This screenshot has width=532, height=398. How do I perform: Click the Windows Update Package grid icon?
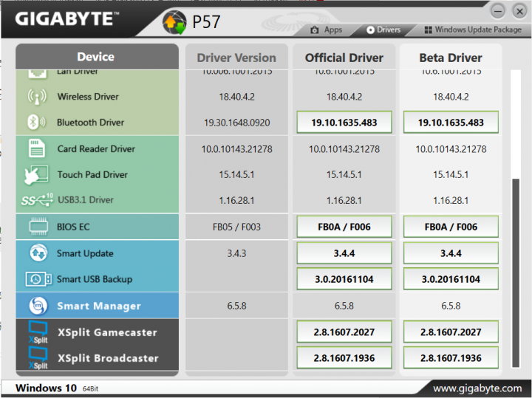(x=428, y=30)
